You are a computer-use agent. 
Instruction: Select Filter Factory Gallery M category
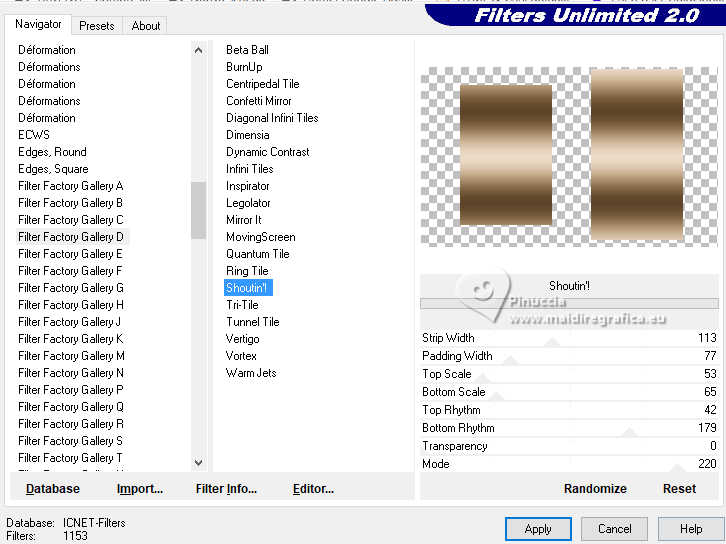tap(71, 356)
